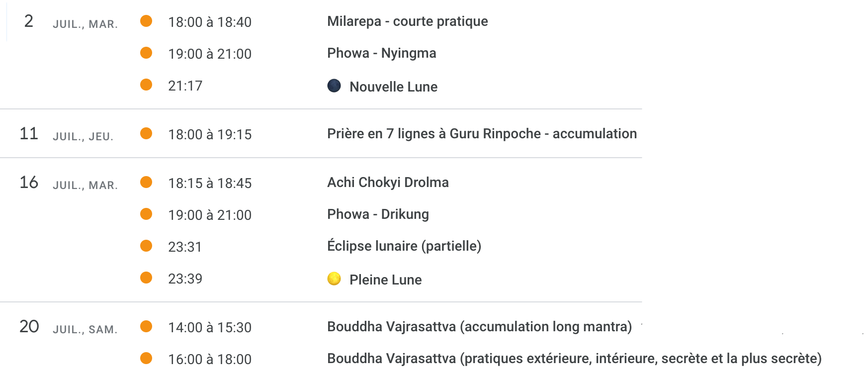The image size is (868, 380).
Task: Open the Achi Chokyi Drolma event
Action: pos(388,183)
